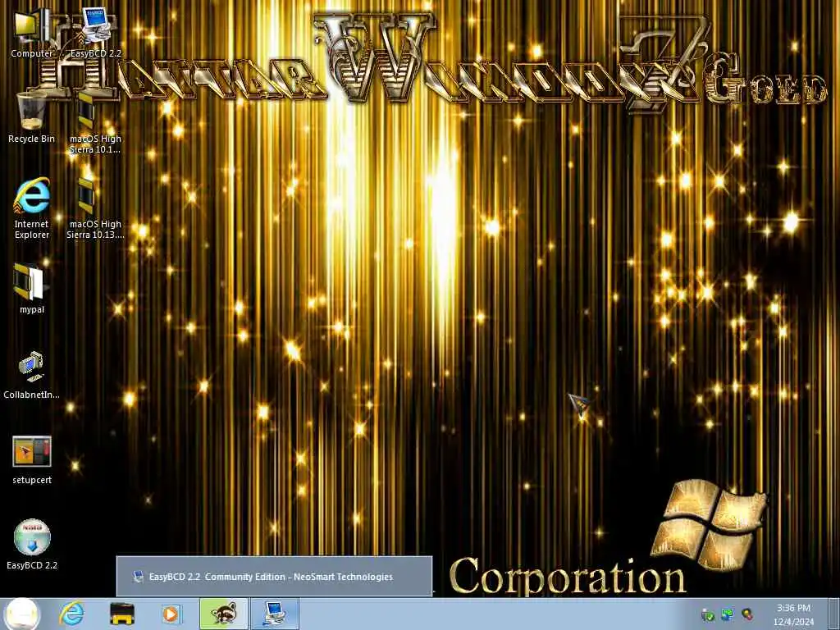Switch to the raccoon Mypal browser taskbar button
840x630 pixels.
point(223,614)
